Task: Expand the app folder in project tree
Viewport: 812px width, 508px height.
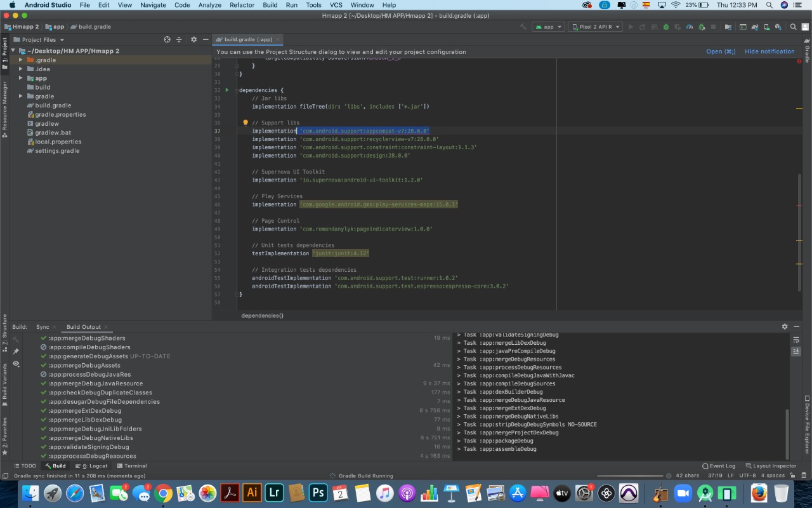Action: pyautogui.click(x=21, y=78)
